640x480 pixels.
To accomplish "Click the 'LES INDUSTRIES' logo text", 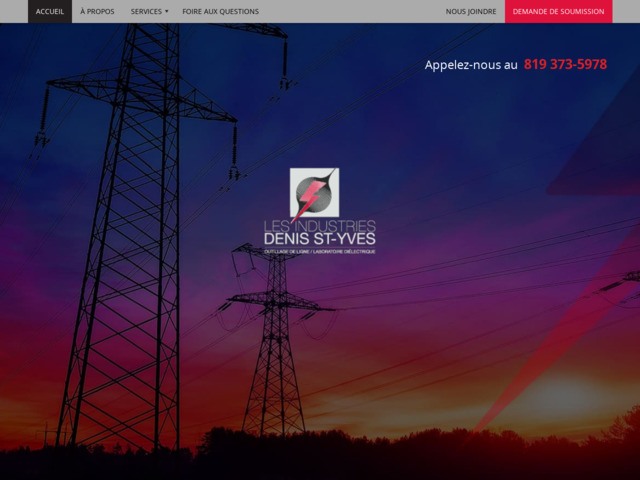I will (x=319, y=226).
